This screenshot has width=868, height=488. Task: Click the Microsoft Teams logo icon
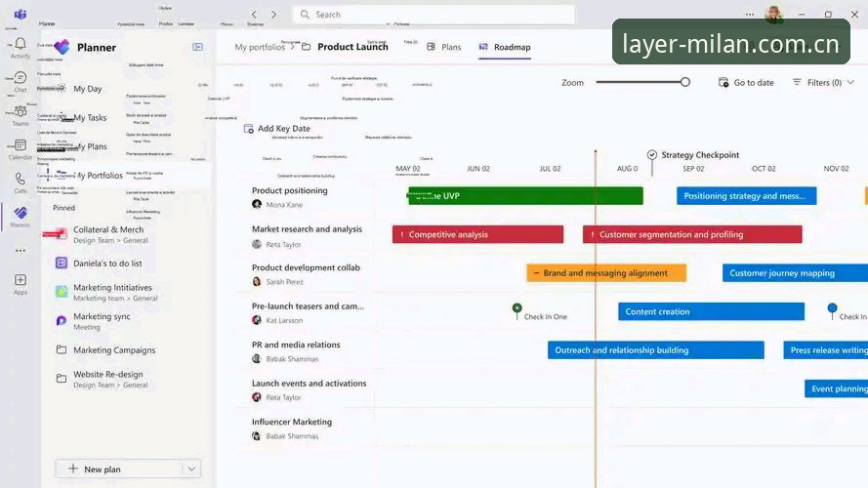click(21, 14)
